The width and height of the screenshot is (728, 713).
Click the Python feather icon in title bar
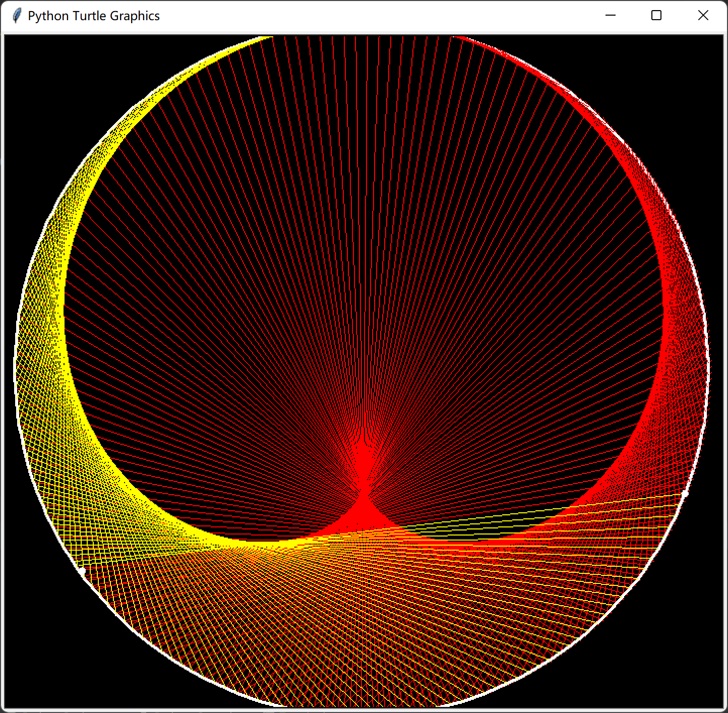pos(17,16)
